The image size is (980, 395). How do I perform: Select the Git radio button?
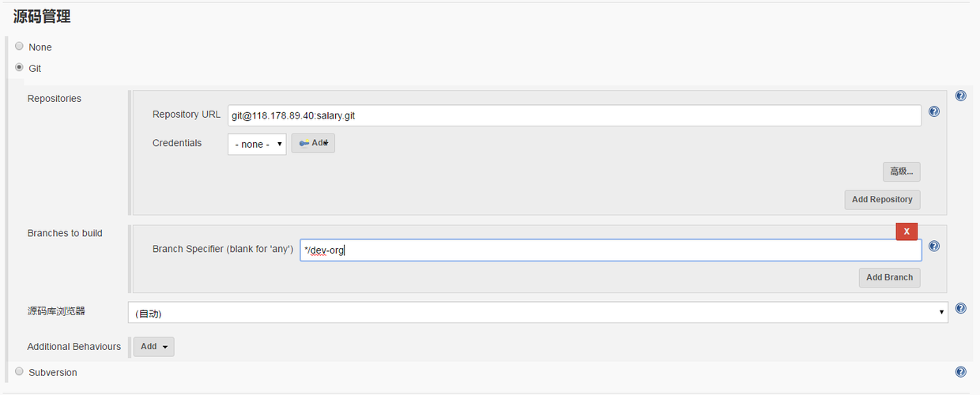[19, 68]
